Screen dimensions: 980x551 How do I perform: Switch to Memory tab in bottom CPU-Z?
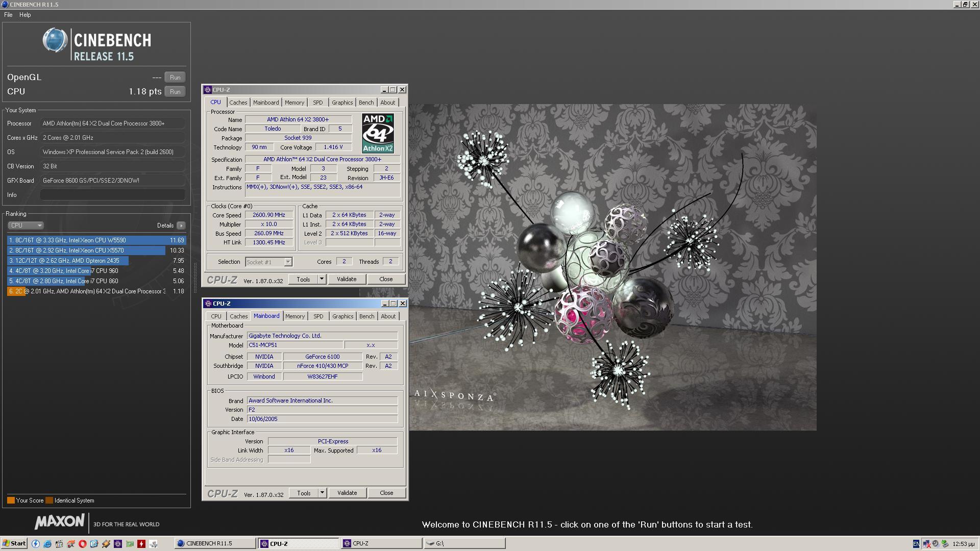pyautogui.click(x=295, y=316)
